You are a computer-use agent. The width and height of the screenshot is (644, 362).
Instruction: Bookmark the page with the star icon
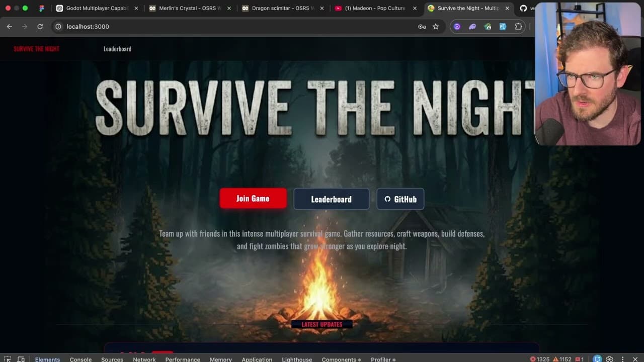[x=436, y=26]
